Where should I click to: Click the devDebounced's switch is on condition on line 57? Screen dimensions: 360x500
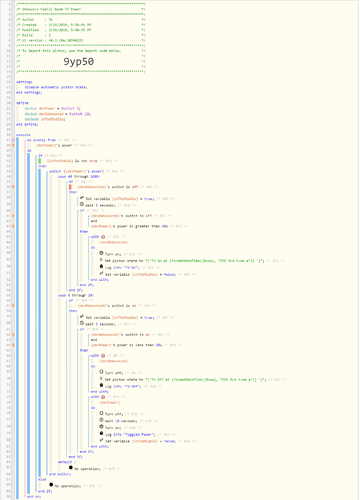(107, 306)
